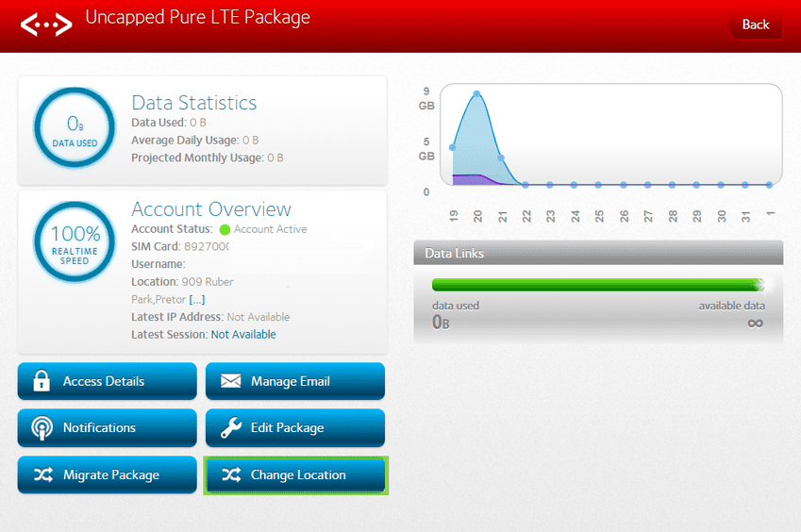Click the broadcast icon on Notifications
The height and width of the screenshot is (532, 801).
tap(42, 428)
